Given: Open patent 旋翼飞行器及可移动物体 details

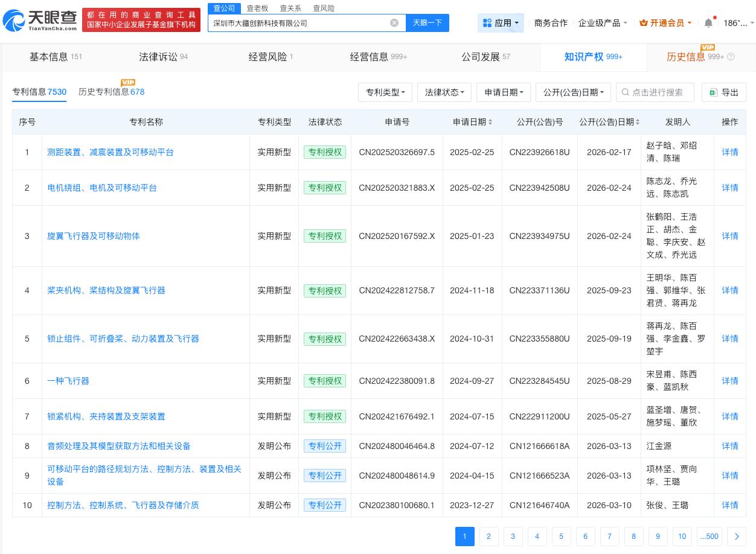Looking at the screenshot, I should pos(94,236).
